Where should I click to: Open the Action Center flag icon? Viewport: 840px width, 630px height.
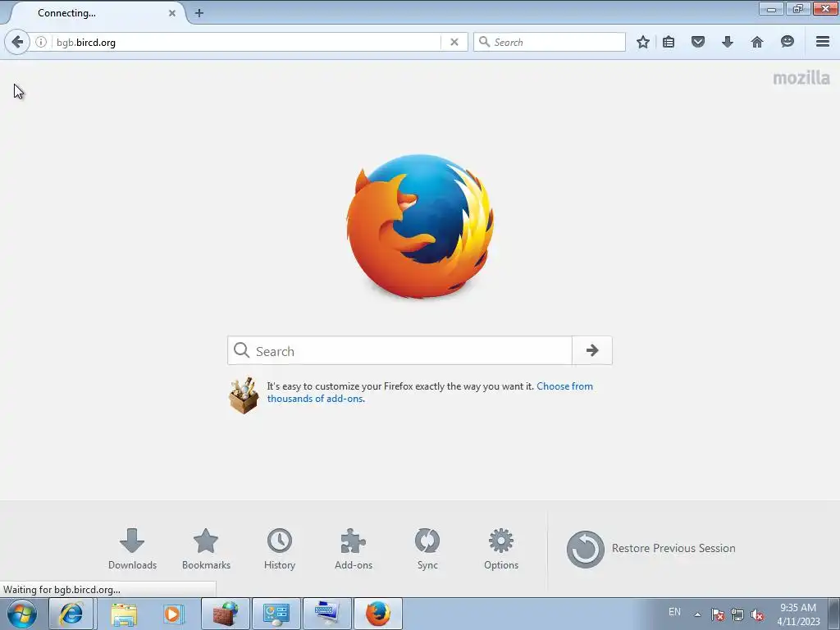coord(718,614)
